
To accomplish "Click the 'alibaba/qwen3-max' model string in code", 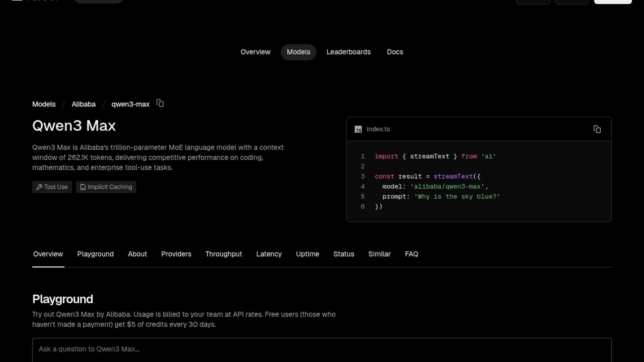I will [x=447, y=187].
